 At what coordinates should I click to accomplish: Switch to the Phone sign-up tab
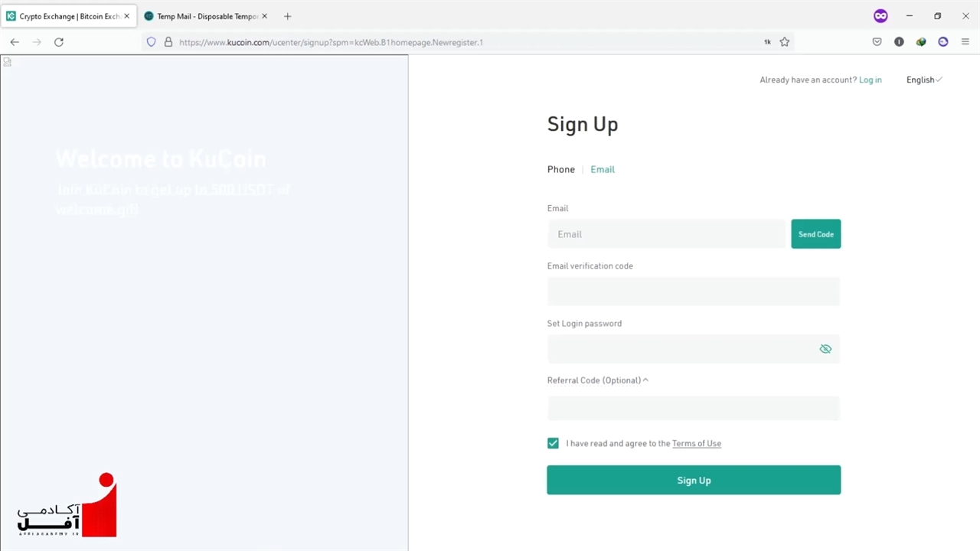click(x=560, y=169)
